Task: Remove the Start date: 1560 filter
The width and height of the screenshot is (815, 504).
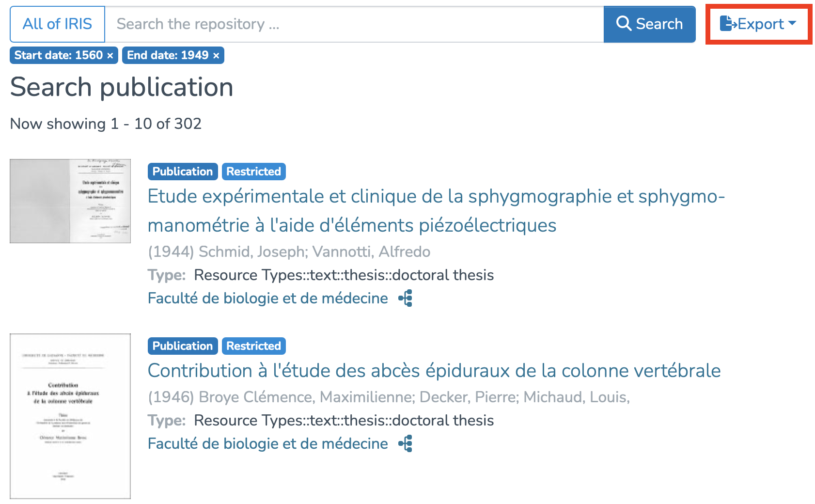Action: (x=110, y=56)
